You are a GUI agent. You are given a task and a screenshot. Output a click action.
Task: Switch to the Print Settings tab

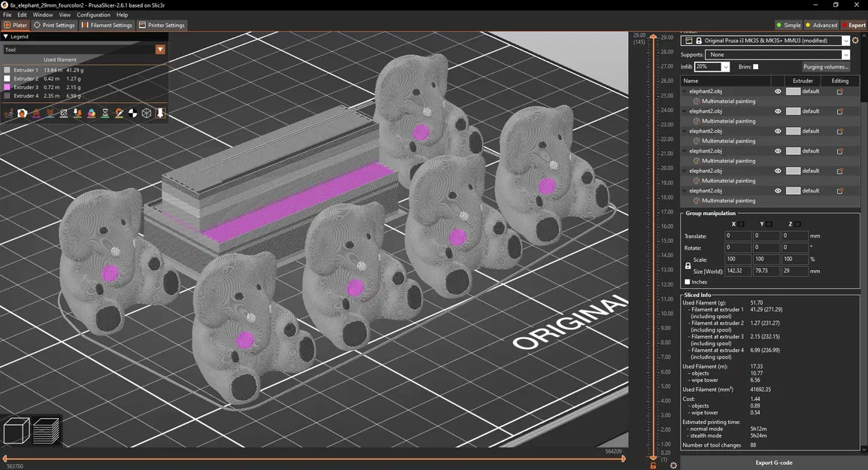coord(54,25)
